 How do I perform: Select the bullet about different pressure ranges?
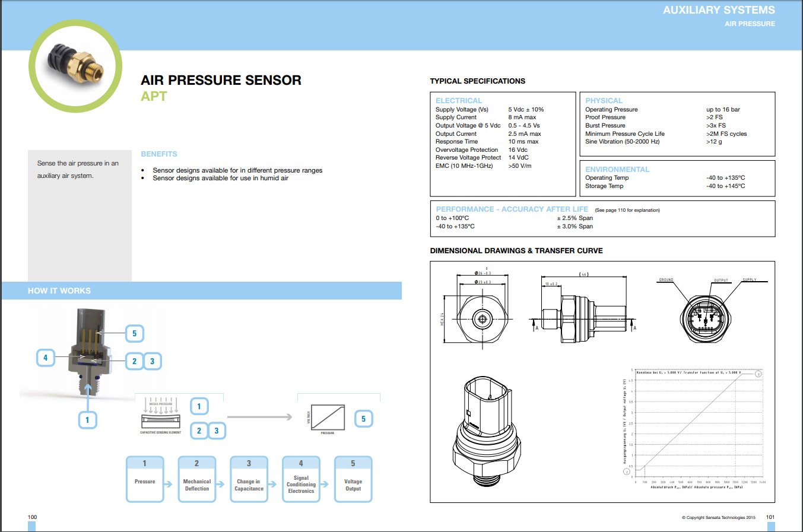(237, 170)
